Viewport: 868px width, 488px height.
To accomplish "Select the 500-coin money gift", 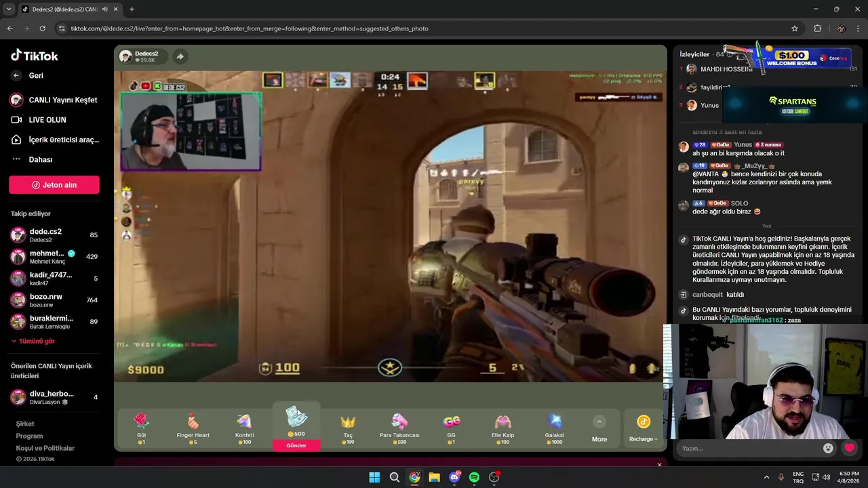I will (x=296, y=422).
